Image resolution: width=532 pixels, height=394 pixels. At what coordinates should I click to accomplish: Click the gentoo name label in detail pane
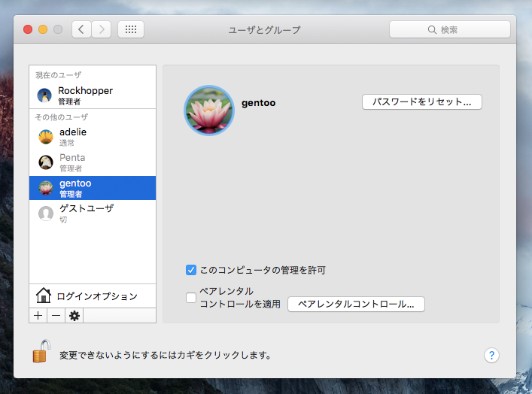coord(259,103)
